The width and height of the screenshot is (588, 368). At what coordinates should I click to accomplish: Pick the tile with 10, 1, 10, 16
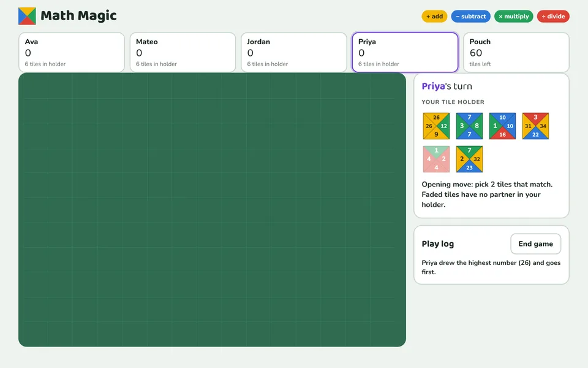click(x=502, y=126)
